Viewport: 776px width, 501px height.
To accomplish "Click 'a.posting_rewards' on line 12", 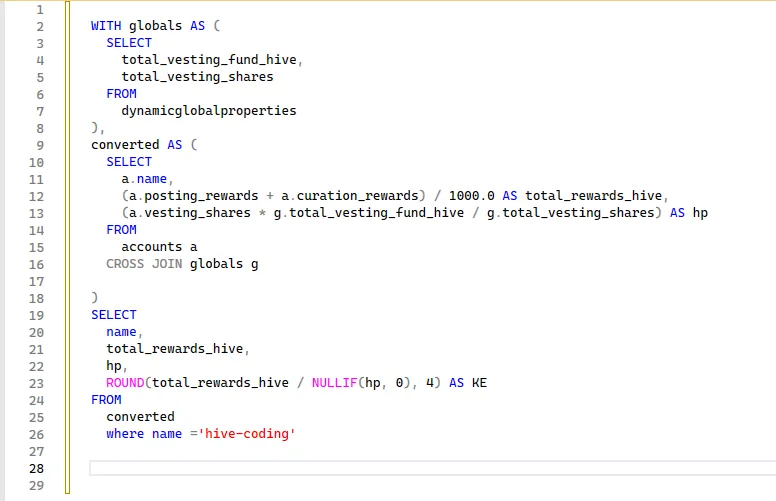I will pyautogui.click(x=194, y=196).
